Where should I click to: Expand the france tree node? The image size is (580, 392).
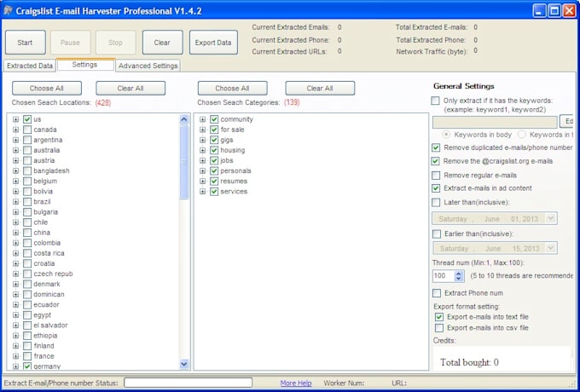point(15,356)
